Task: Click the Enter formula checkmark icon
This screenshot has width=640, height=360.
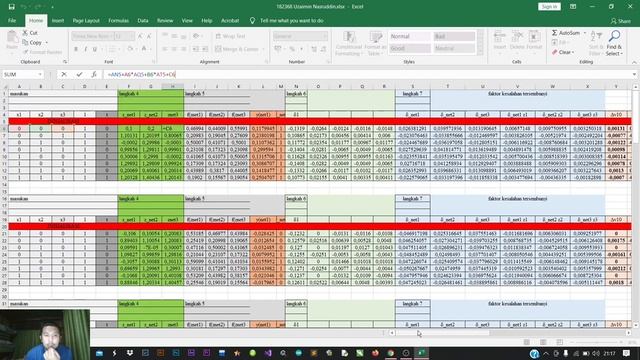Action: (x=79, y=74)
